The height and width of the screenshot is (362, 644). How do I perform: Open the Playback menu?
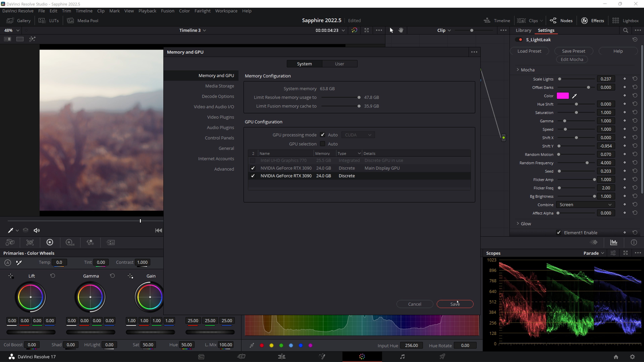click(147, 11)
